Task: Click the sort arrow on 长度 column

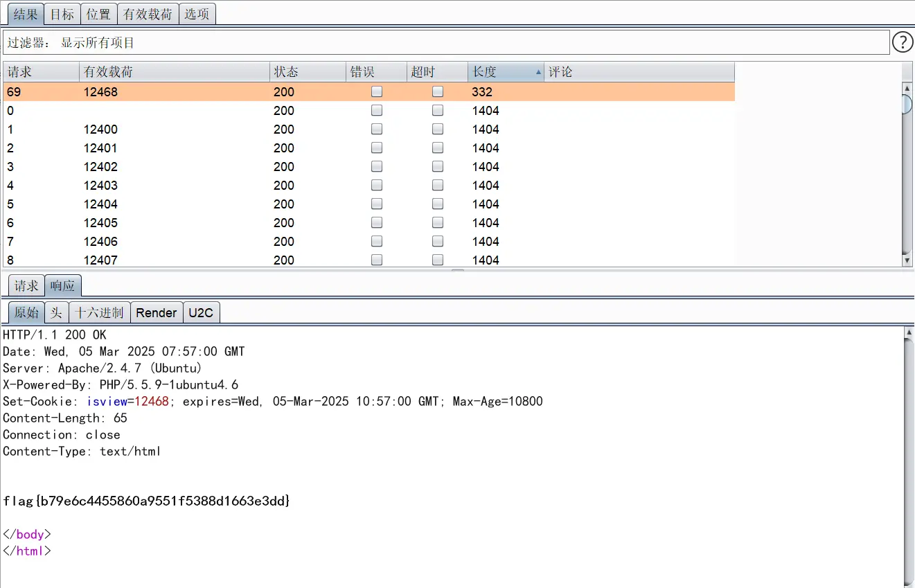Action: (538, 72)
